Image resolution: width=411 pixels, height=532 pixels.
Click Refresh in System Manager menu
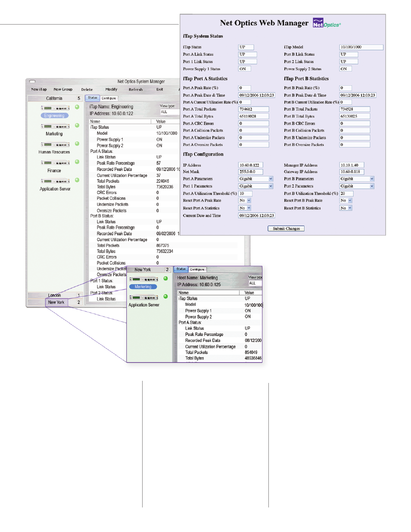click(136, 90)
